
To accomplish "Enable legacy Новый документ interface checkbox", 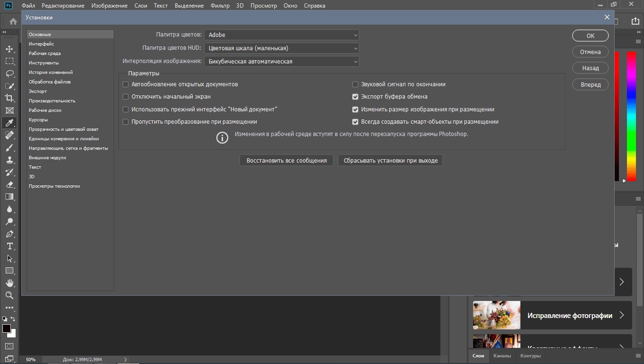I will pyautogui.click(x=125, y=109).
